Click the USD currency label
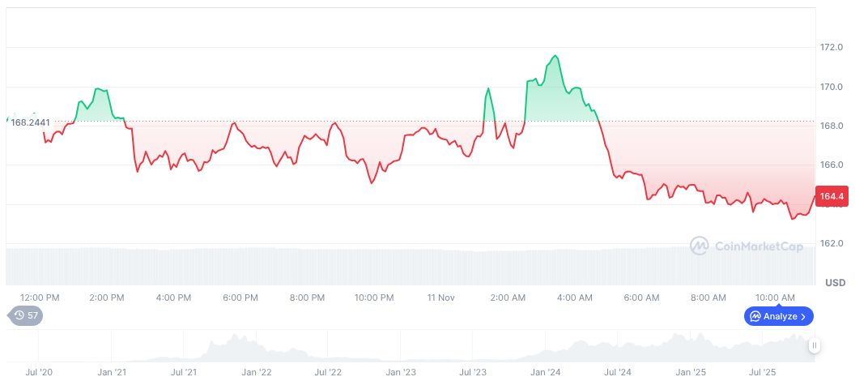The height and width of the screenshot is (381, 868). (835, 283)
